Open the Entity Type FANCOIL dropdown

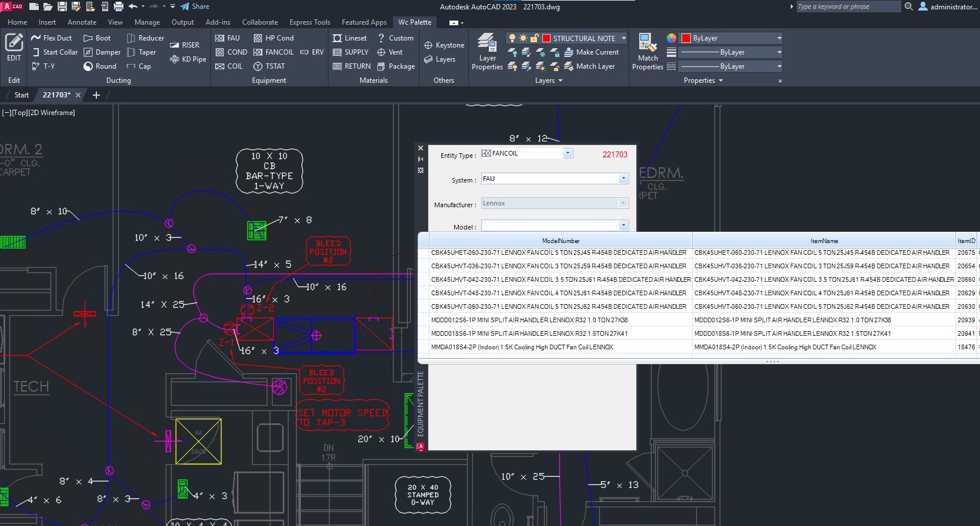tap(568, 153)
